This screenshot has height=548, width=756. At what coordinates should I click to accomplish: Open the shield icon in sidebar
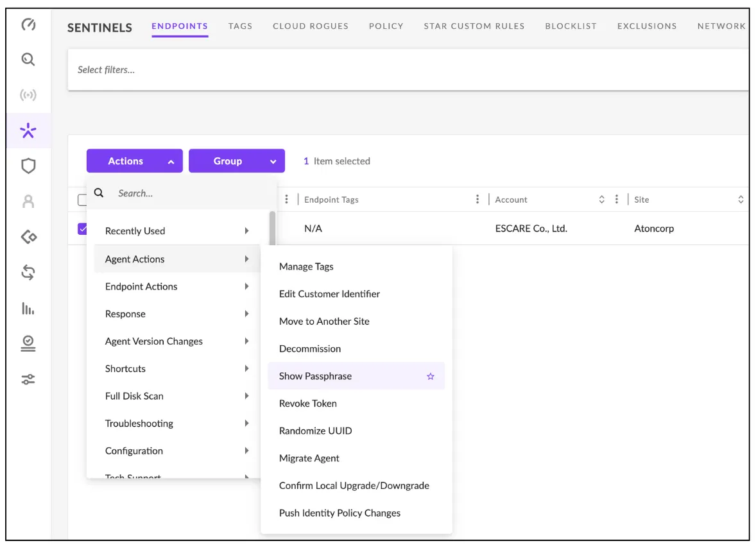[x=28, y=166]
